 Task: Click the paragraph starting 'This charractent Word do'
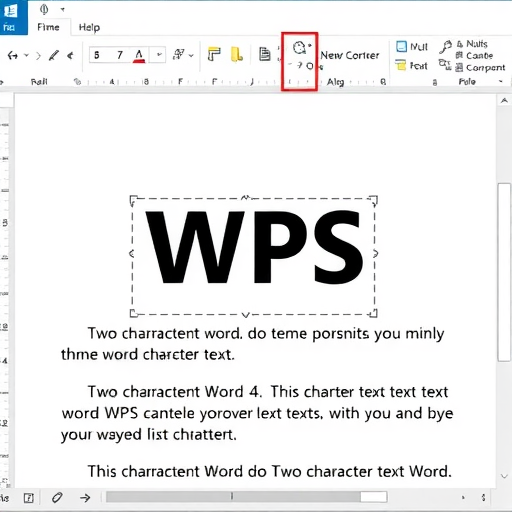[x=269, y=471]
